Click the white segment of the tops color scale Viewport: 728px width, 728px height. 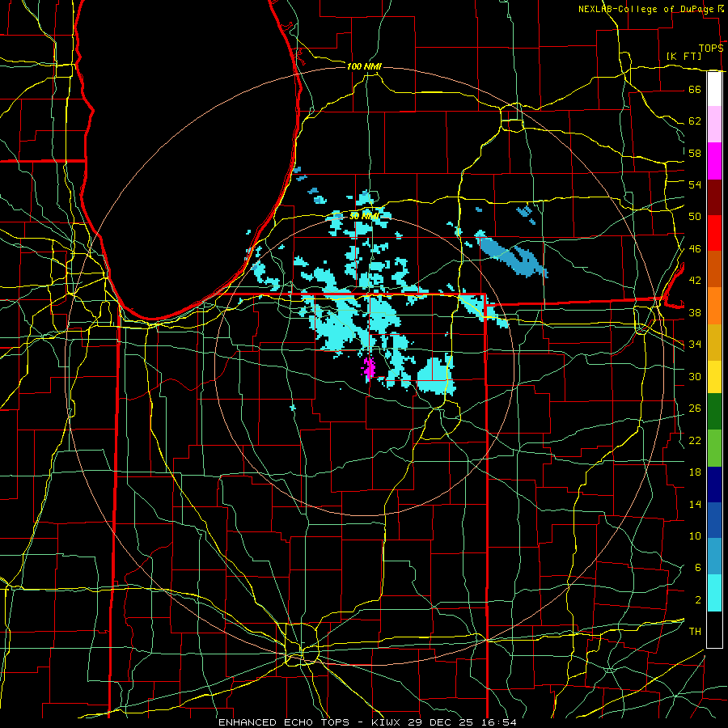[714, 89]
